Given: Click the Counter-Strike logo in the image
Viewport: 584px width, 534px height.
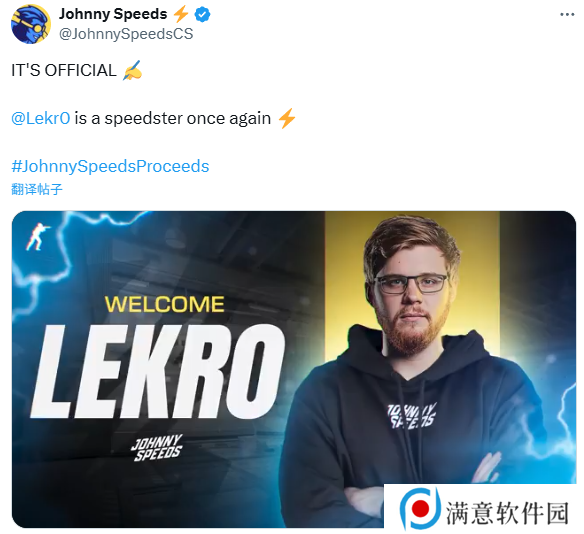Looking at the screenshot, I should tap(37, 237).
